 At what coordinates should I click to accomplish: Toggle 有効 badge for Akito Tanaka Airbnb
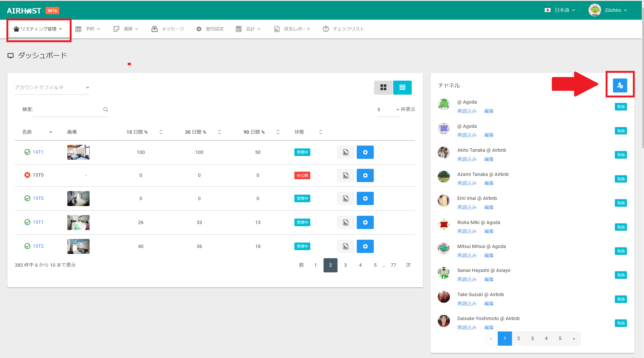(621, 155)
